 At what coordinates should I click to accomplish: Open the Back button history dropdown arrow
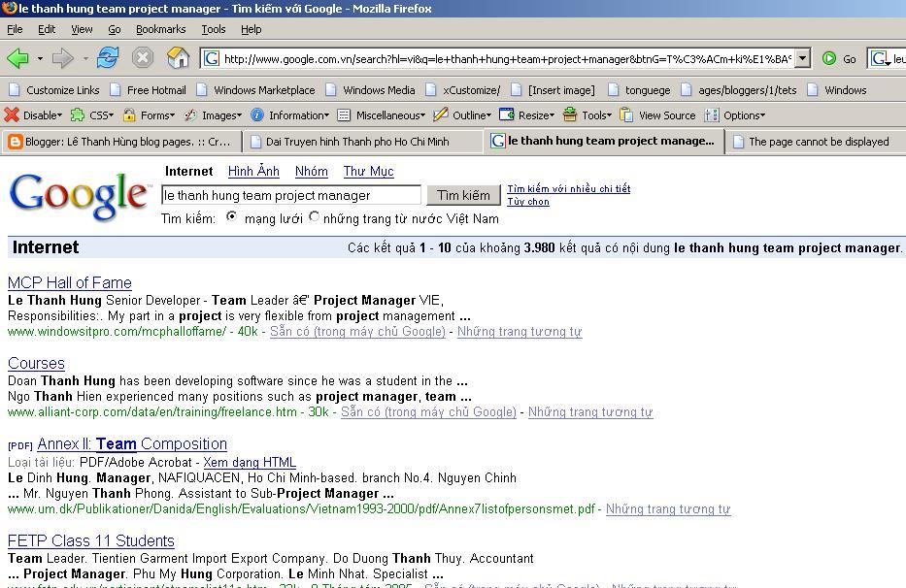click(40, 58)
